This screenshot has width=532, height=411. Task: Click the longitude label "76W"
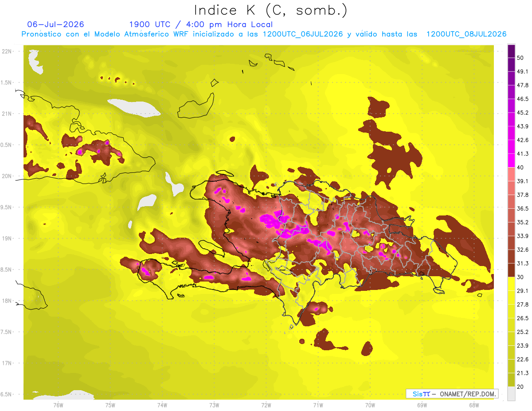[x=58, y=405]
